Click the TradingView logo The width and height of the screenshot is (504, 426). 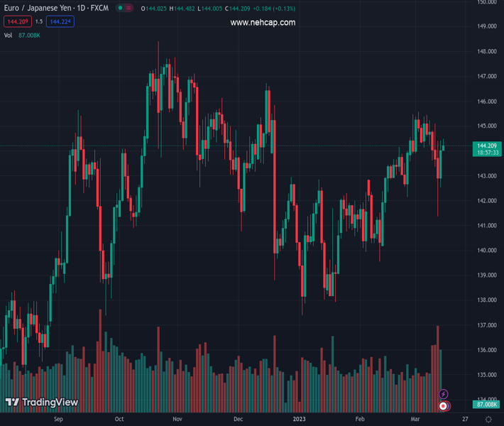(x=42, y=403)
